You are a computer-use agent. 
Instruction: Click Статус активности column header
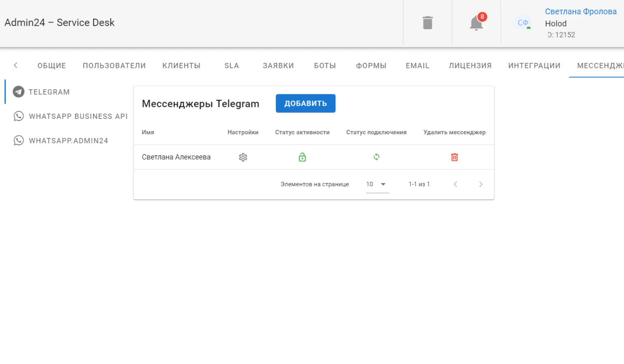(x=302, y=133)
